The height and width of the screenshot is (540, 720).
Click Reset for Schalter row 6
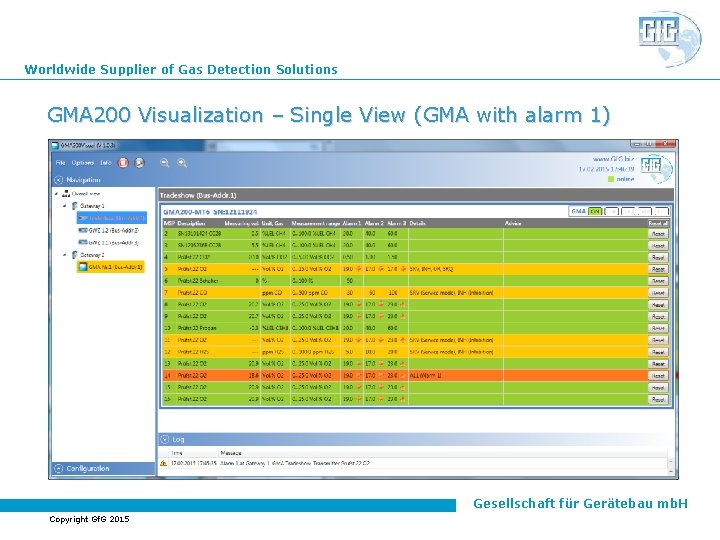click(x=658, y=281)
